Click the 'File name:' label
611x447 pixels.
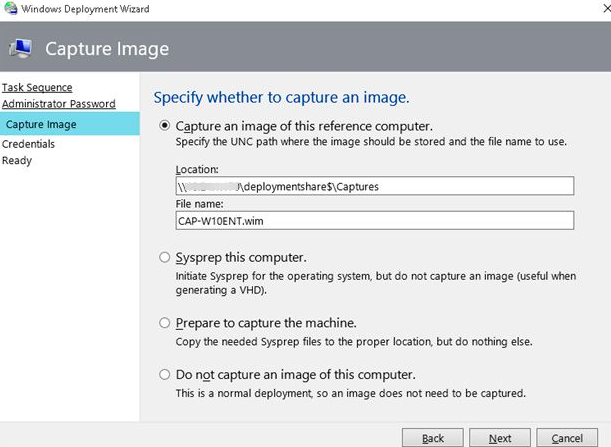pos(200,204)
